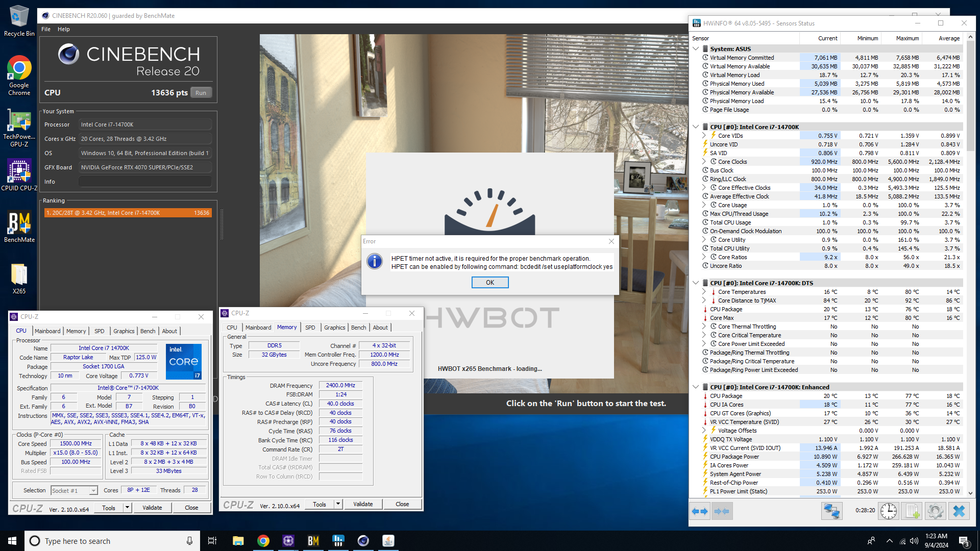
Task: Click Validate in left CPU-Z window
Action: (152, 508)
